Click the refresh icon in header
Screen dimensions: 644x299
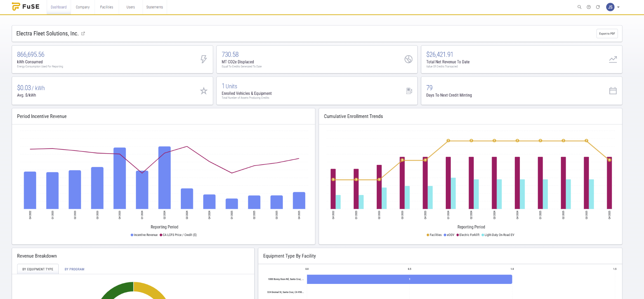(598, 7)
